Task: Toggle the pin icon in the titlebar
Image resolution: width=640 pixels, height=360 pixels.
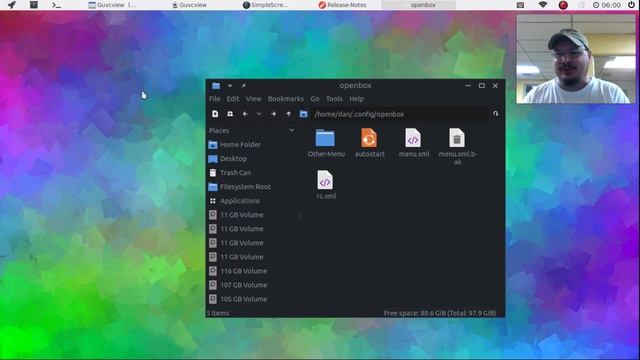Action: (243, 86)
